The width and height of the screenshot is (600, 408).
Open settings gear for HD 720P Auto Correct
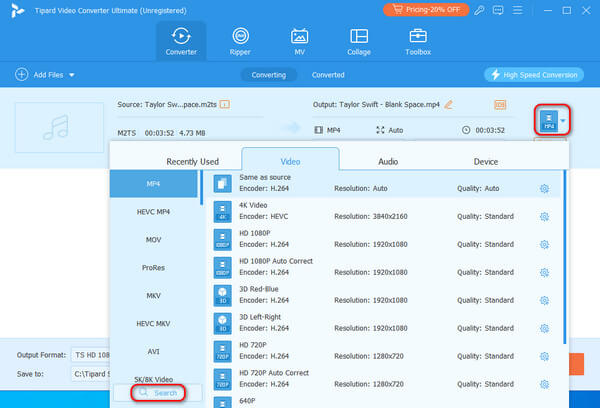[544, 384]
